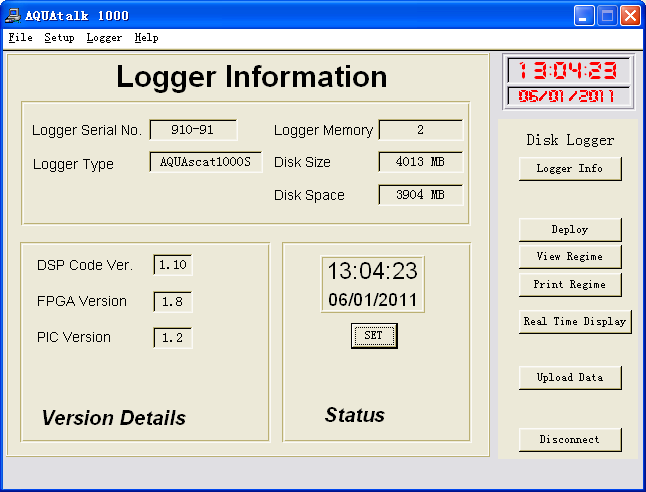Click the Upload Data button
Image resolution: width=646 pixels, height=492 pixels.
coord(570,377)
